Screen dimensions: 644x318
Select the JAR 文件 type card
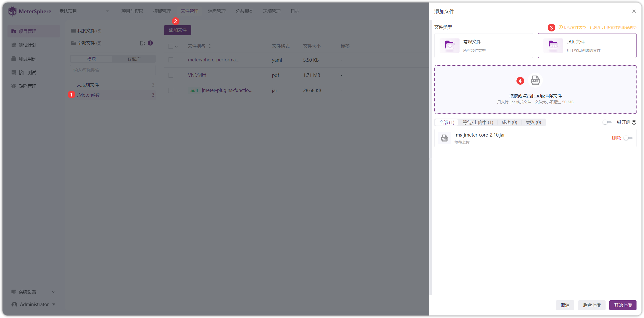tap(587, 45)
